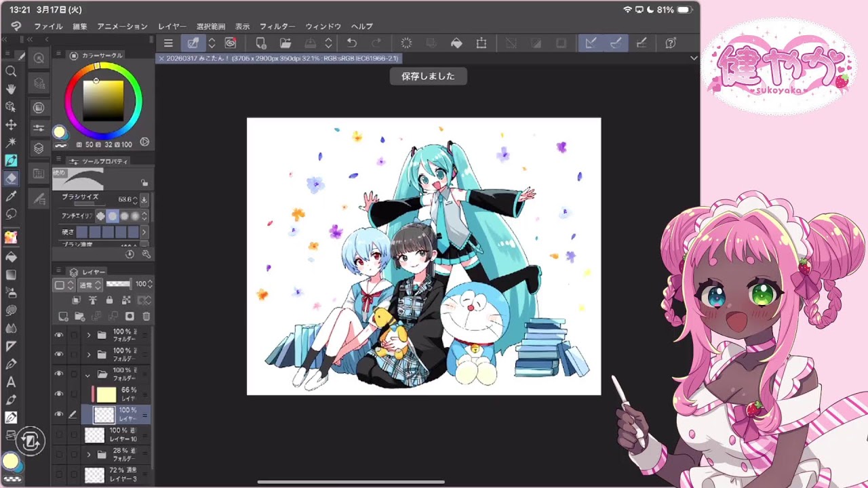Show the レイヤー 3 layer
The image size is (868, 488).
pyautogui.click(x=59, y=474)
